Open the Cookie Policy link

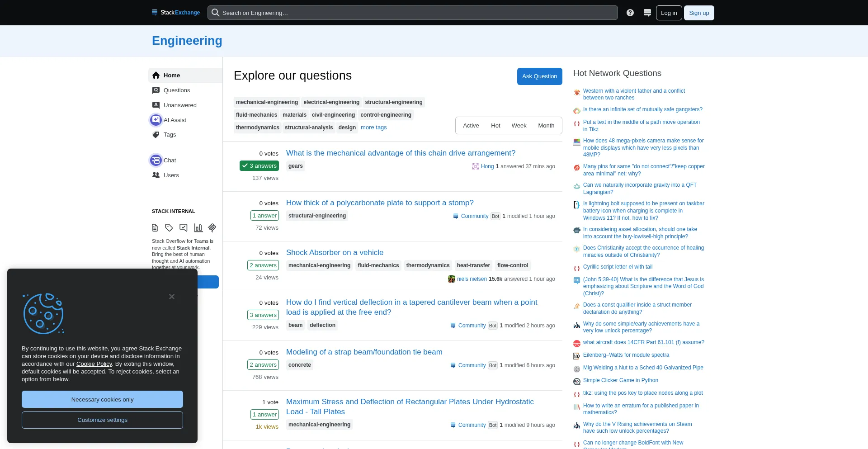click(94, 364)
